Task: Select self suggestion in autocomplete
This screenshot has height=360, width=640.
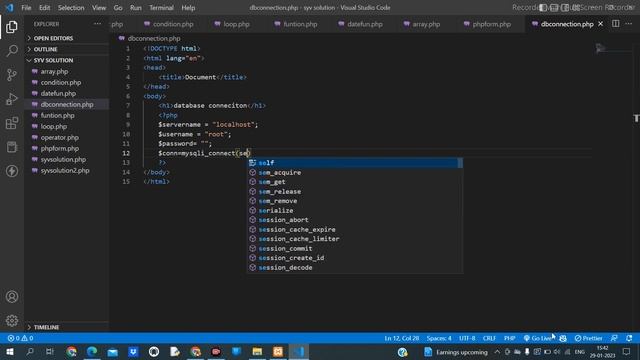Action: (355, 163)
